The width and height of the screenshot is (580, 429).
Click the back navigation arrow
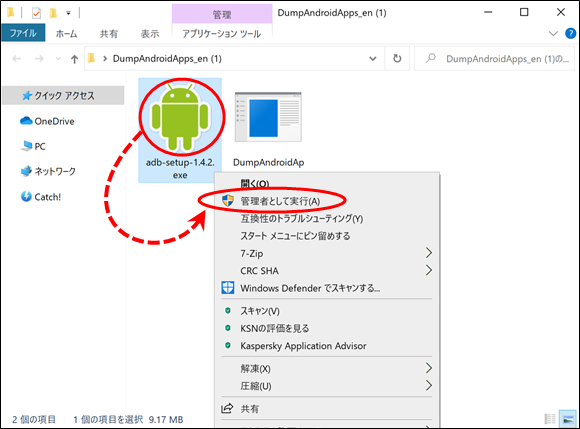[17, 58]
